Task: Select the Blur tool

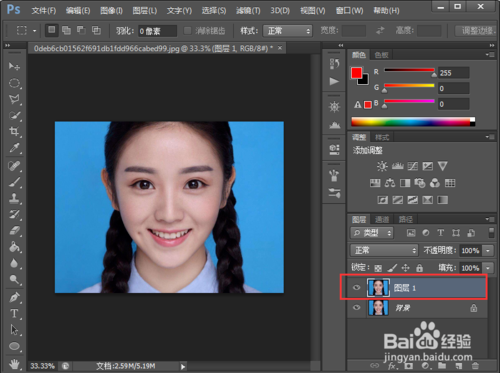Action: [x=14, y=263]
